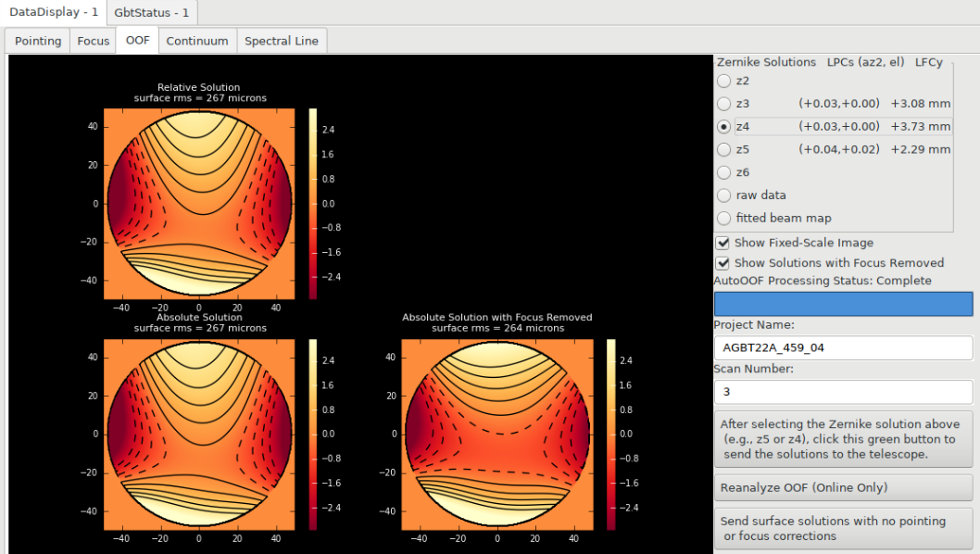Click the +3.73 mm LFCy value
Screen dimensions: 980x554
coord(920,126)
